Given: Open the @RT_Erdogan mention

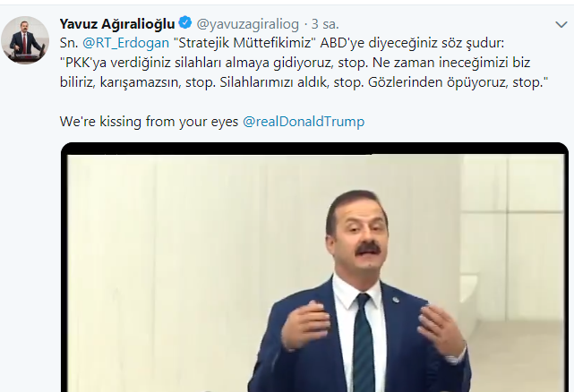Looking at the screenshot, I should click(x=125, y=43).
